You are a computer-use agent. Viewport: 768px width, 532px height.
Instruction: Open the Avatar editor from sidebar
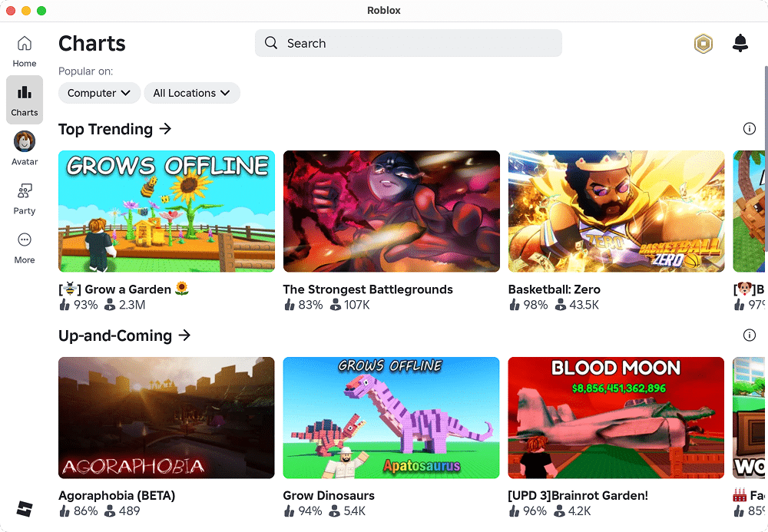[x=25, y=149]
